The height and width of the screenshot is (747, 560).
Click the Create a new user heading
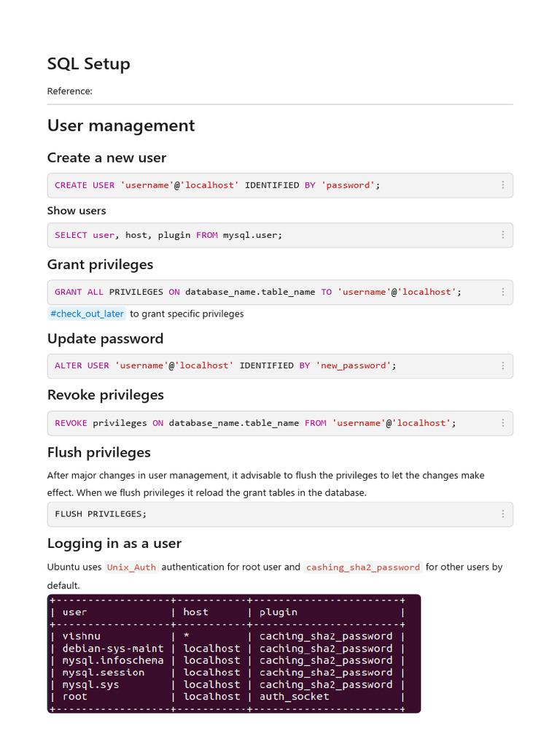tap(106, 158)
